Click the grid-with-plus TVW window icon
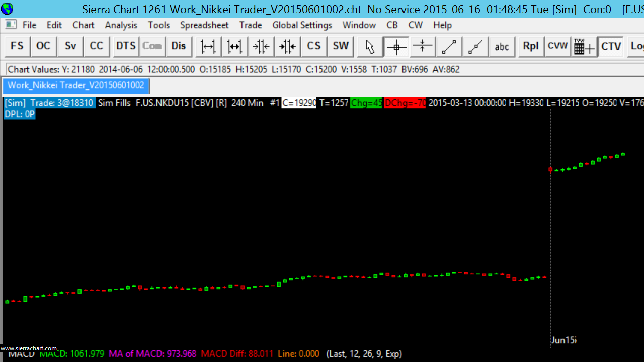The width and height of the screenshot is (644, 362). point(584,46)
